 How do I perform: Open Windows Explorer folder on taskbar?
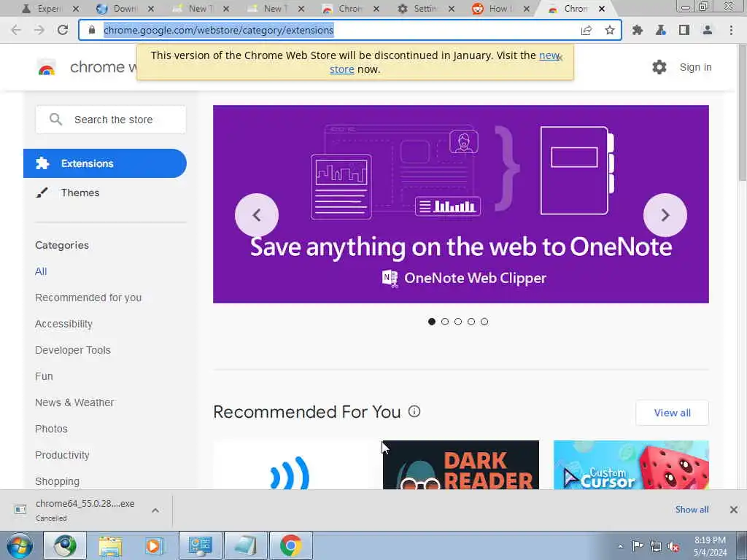[x=110, y=545]
